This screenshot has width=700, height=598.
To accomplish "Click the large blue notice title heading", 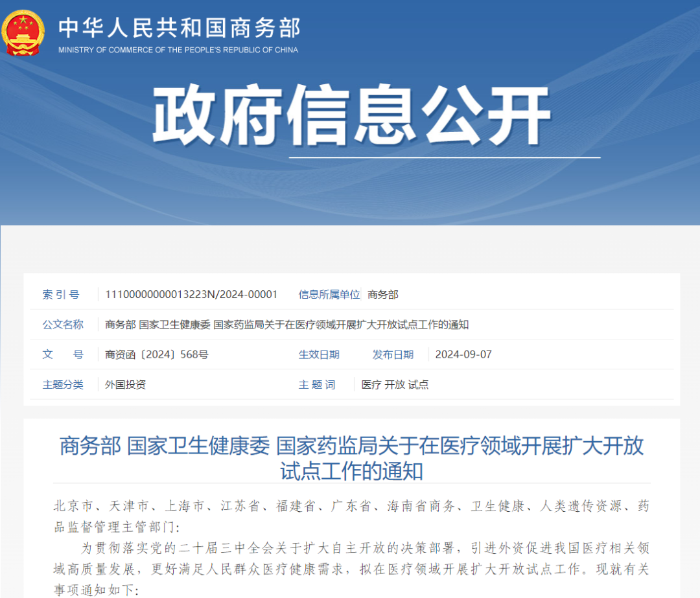I will (x=351, y=458).
